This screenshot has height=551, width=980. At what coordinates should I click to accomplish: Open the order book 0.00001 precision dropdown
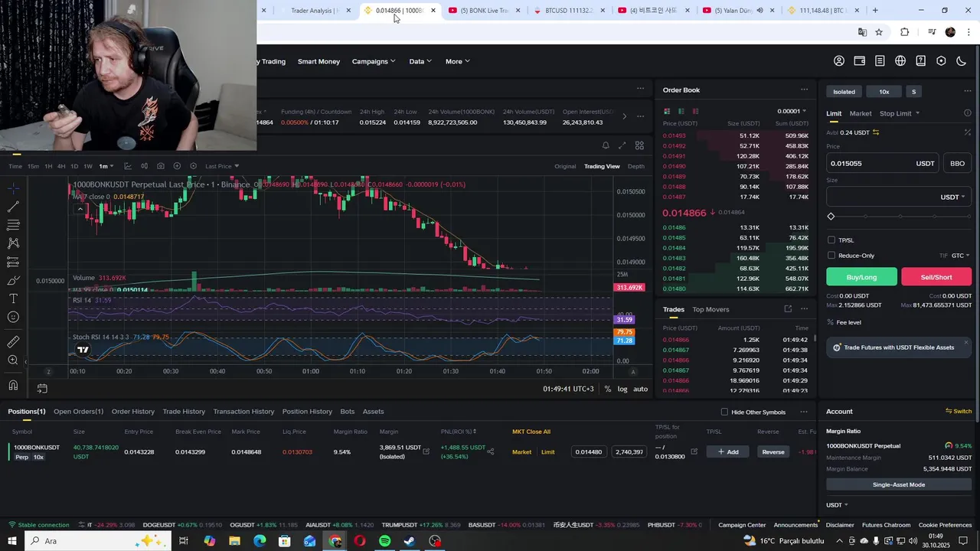[x=792, y=111]
